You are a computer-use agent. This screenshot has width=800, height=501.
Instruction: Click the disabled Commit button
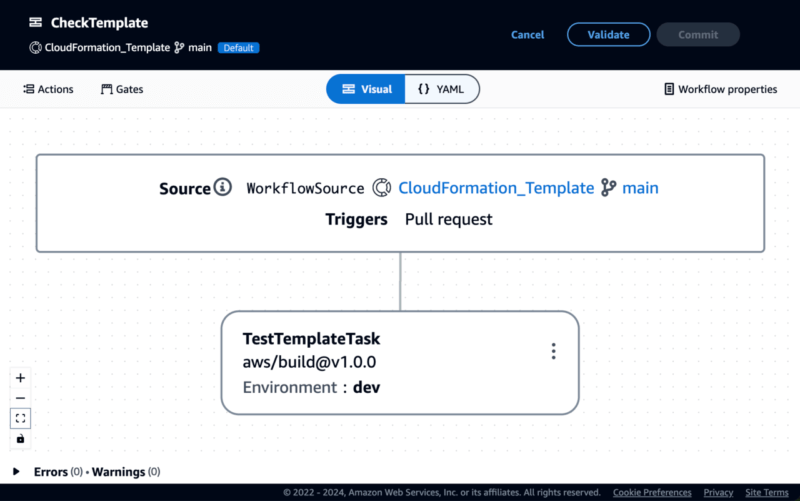[x=697, y=35]
